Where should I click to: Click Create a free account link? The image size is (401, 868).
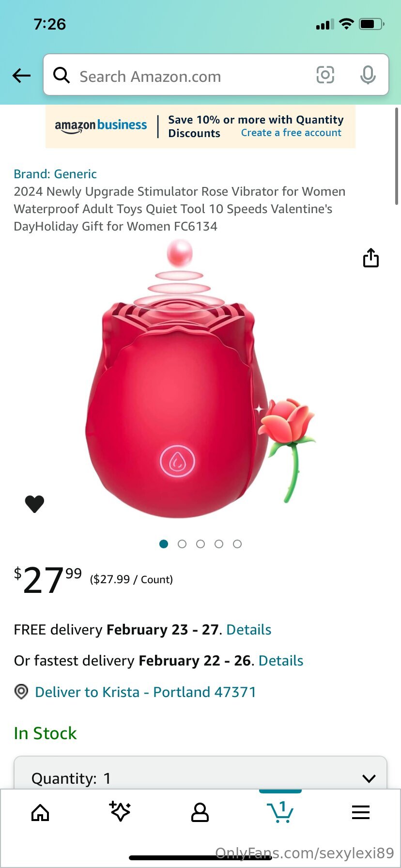point(291,133)
